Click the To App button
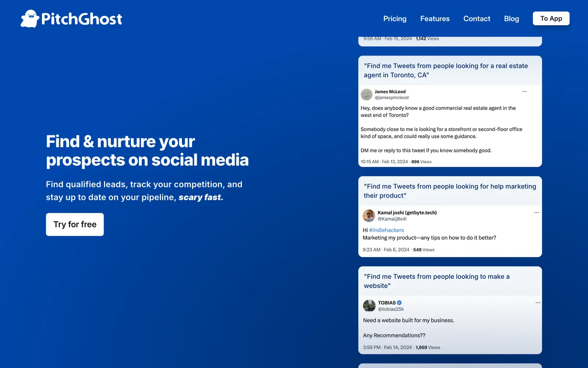The height and width of the screenshot is (368, 588). [x=551, y=18]
